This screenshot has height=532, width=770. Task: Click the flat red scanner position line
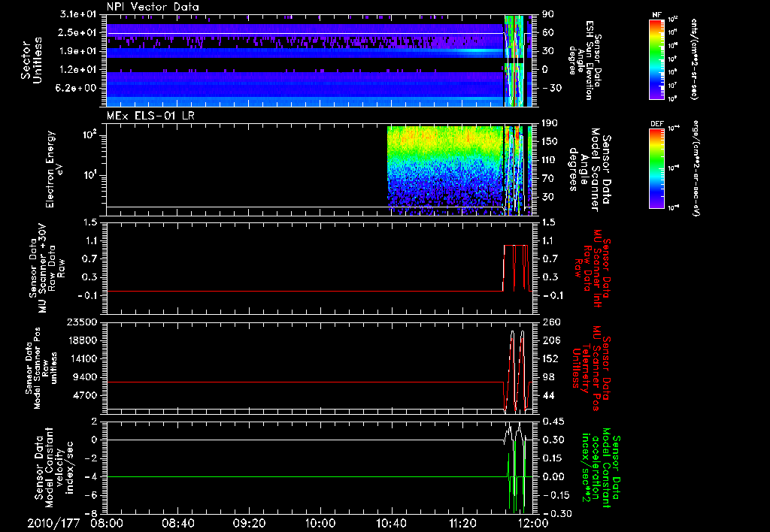[x=301, y=382]
